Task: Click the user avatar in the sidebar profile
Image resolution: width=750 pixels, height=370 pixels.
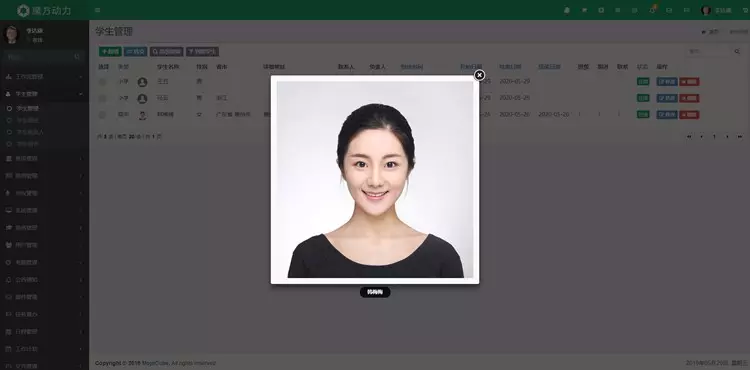Action: [11, 35]
